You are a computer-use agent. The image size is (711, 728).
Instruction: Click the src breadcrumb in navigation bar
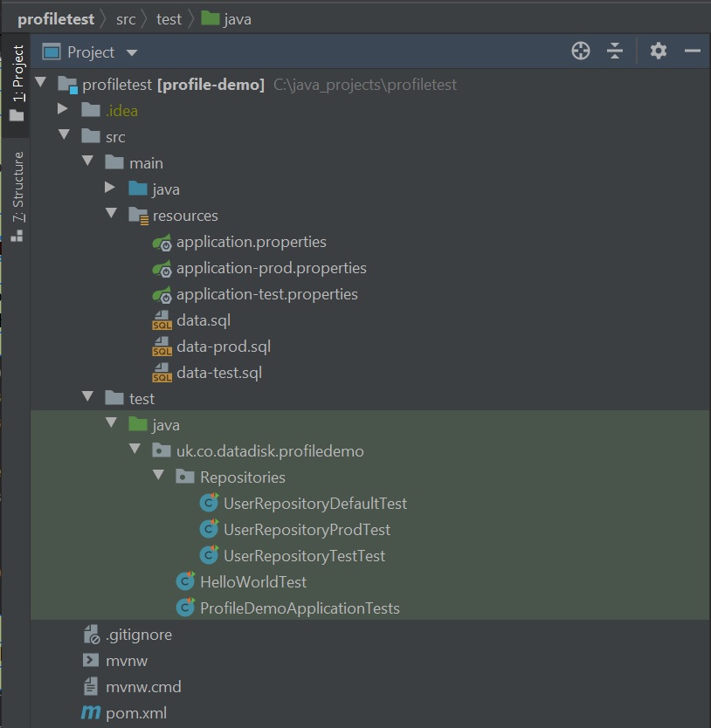click(126, 18)
